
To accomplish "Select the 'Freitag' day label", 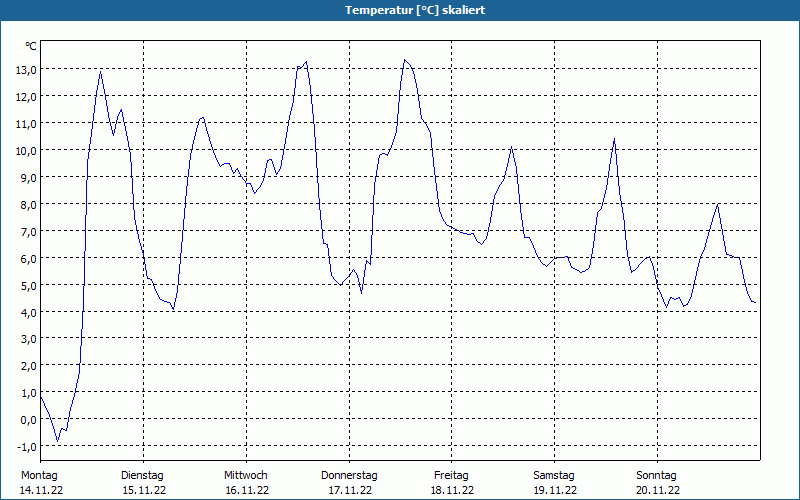I will tap(451, 476).
